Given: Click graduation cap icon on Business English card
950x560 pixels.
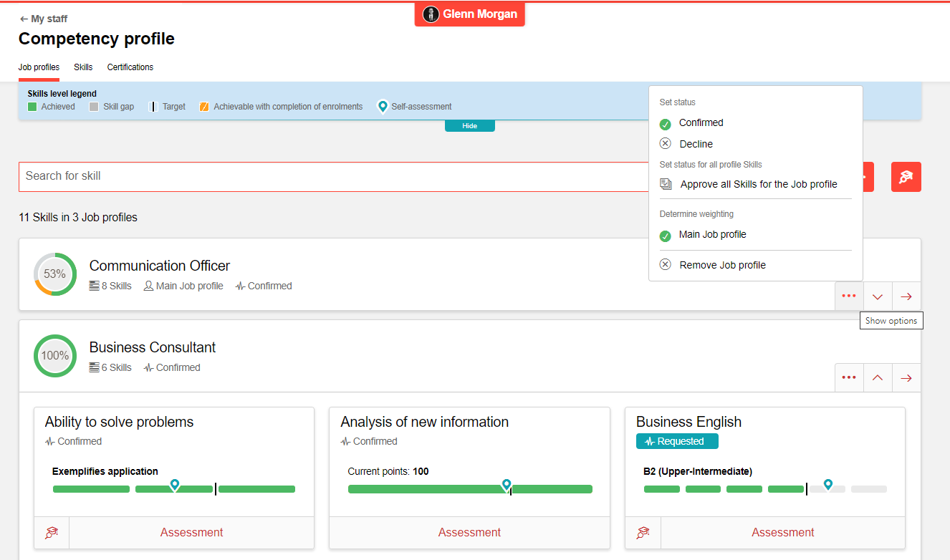Looking at the screenshot, I should point(643,533).
